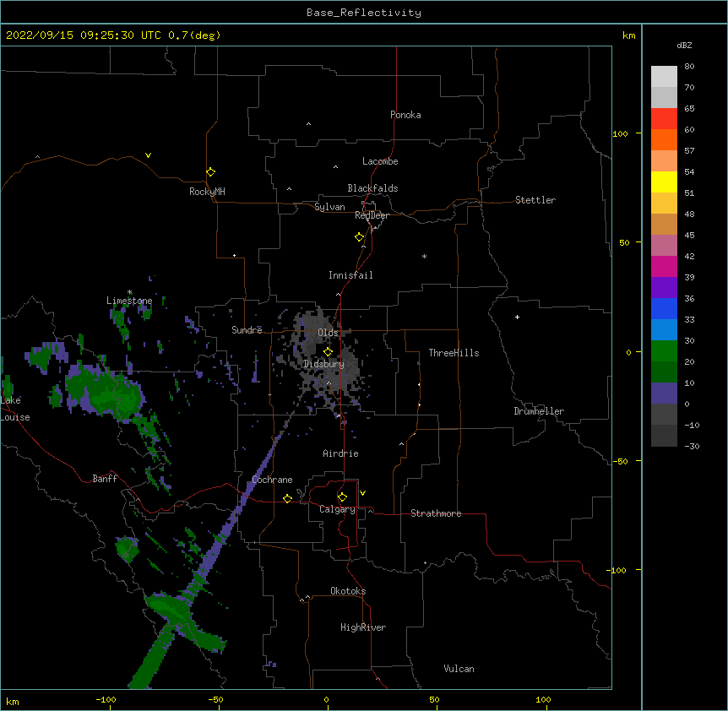Select the yellow diamond marker south of RedDeer

pos(359,237)
